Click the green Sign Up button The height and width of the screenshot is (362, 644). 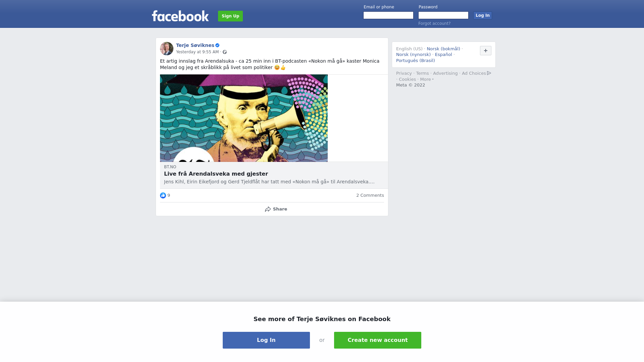pos(230,16)
